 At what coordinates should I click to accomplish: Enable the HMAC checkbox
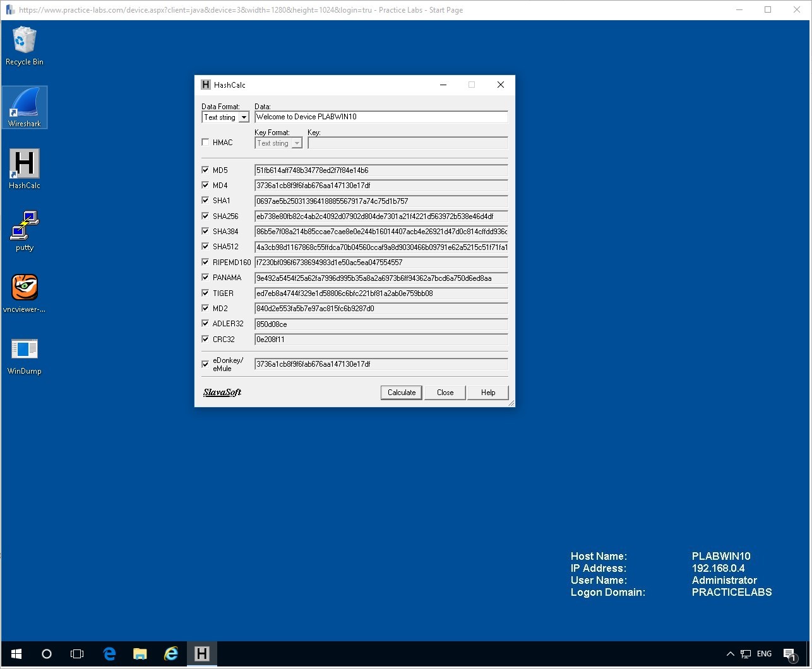coord(205,142)
